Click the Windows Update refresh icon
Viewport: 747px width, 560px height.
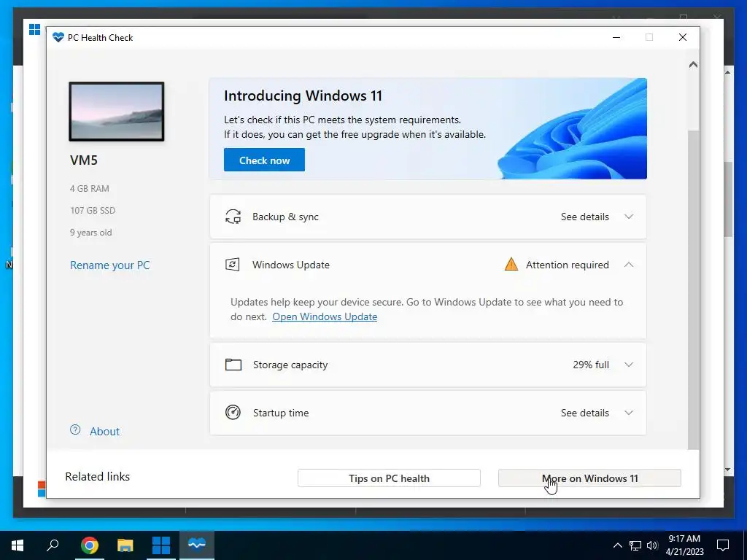click(x=233, y=264)
